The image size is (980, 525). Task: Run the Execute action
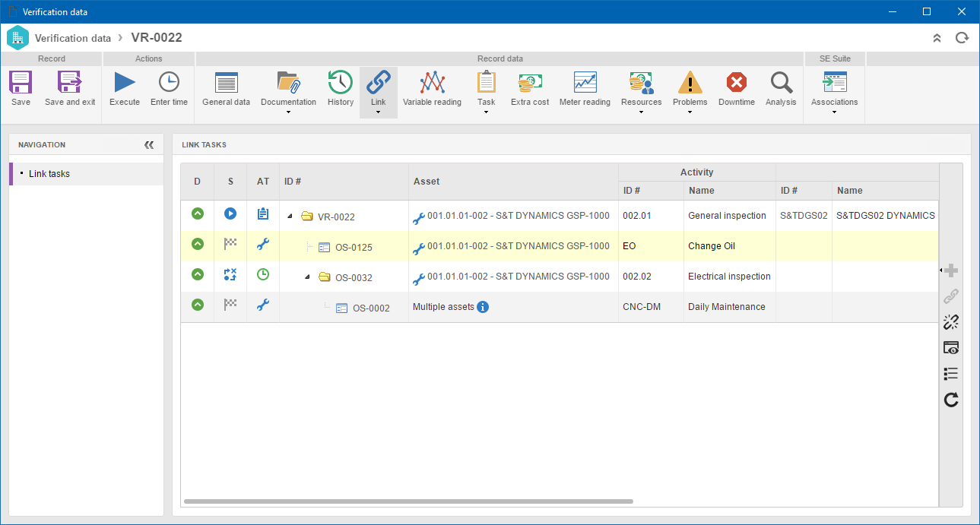125,82
